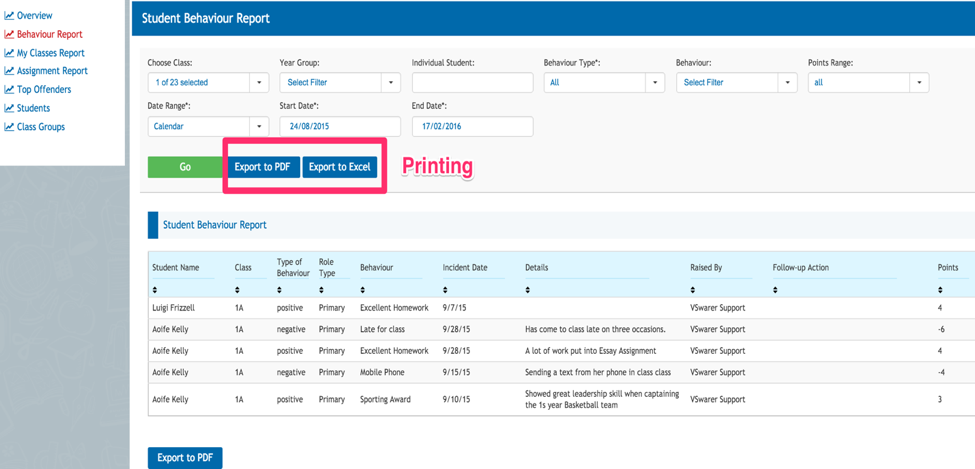Click the chart icon beside Students

[9, 108]
